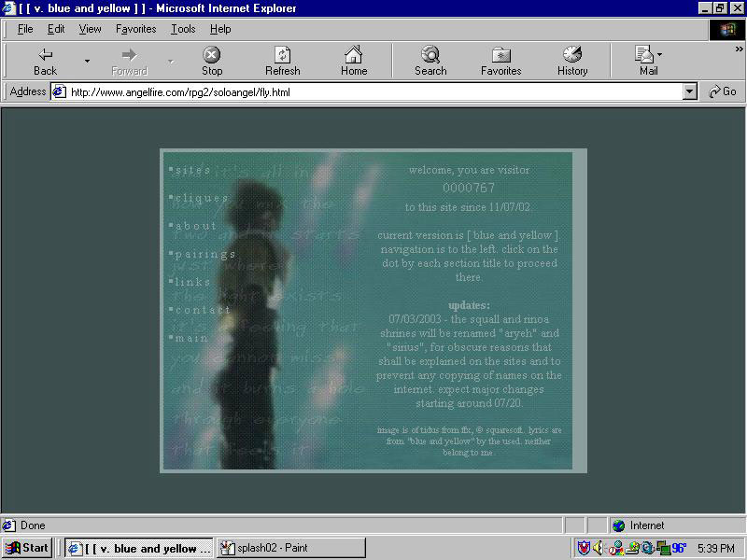
Task: Click the 5:39 PM clock in the tray
Action: 716,548
